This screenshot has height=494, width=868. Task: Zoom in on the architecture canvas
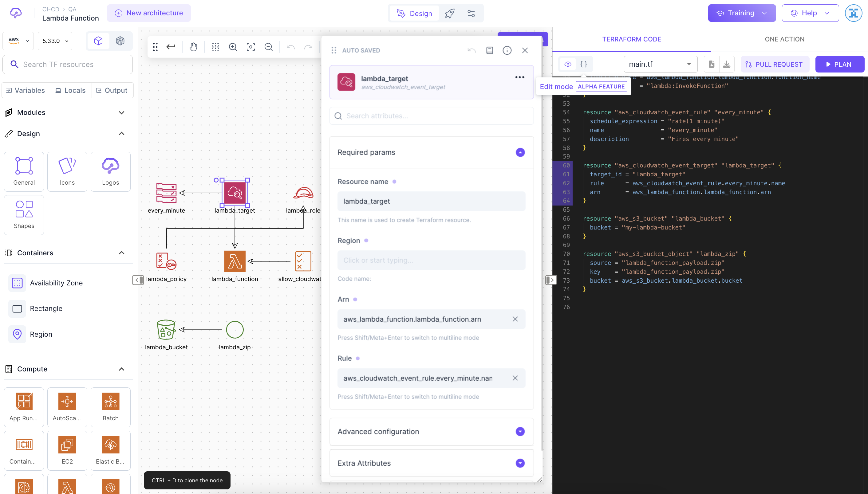pyautogui.click(x=233, y=47)
